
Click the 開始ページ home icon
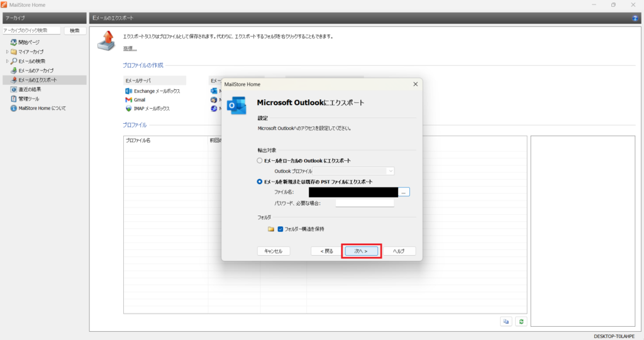[x=14, y=42]
